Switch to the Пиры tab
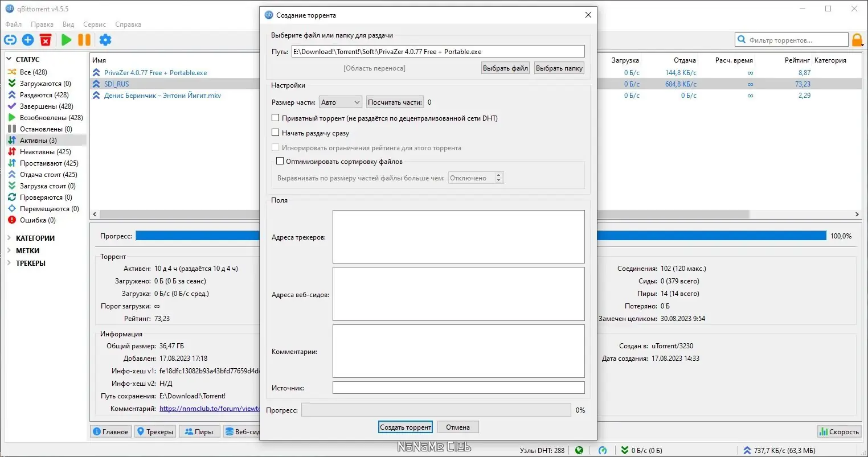The image size is (868, 457). pyautogui.click(x=199, y=431)
